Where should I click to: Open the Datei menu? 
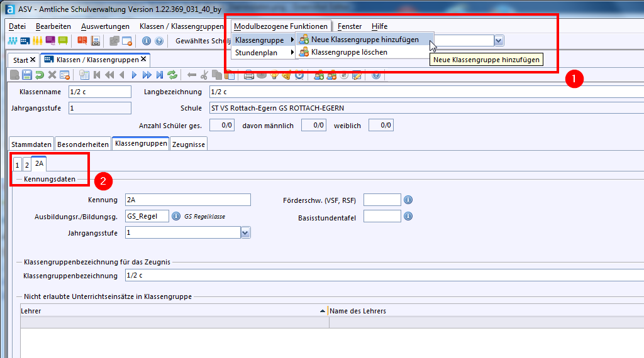(x=17, y=26)
